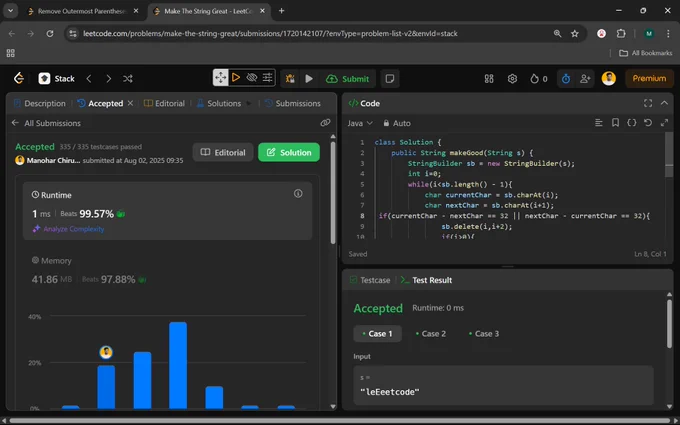680x425 pixels.
Task: Click the debugger bug icon
Action: (290, 78)
